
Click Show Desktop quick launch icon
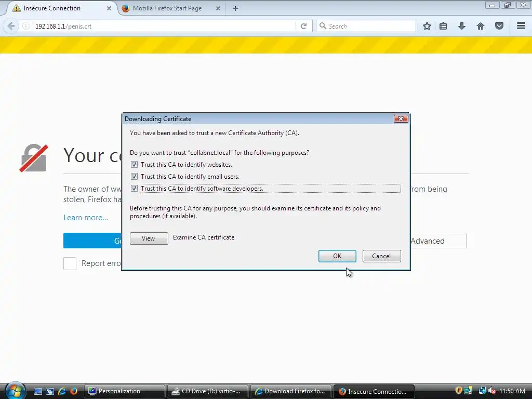(x=37, y=391)
